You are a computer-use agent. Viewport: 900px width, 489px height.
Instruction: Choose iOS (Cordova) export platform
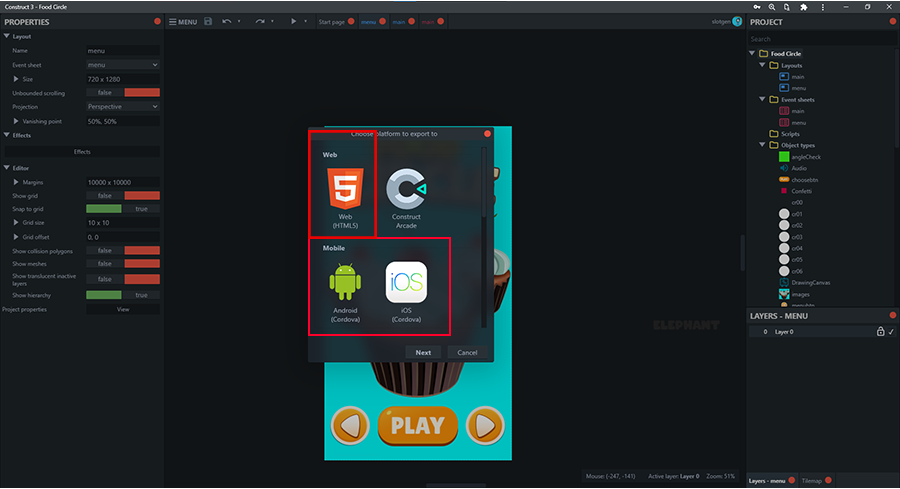coord(406,293)
